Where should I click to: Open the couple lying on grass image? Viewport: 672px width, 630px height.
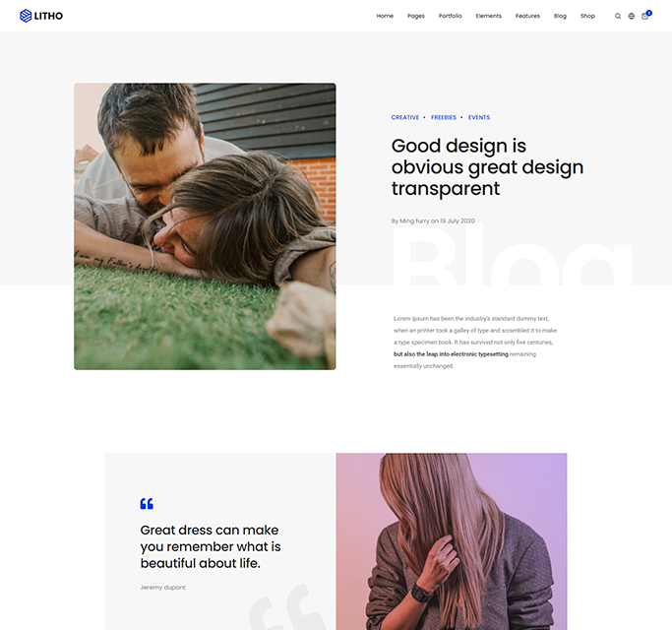point(205,226)
